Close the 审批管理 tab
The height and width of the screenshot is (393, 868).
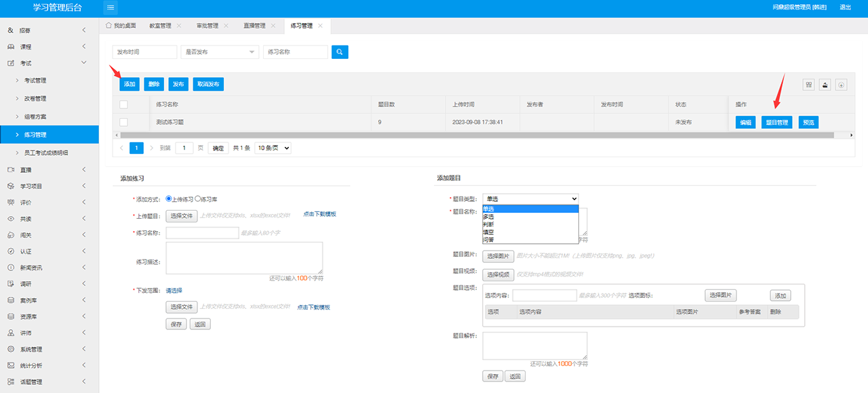[226, 26]
